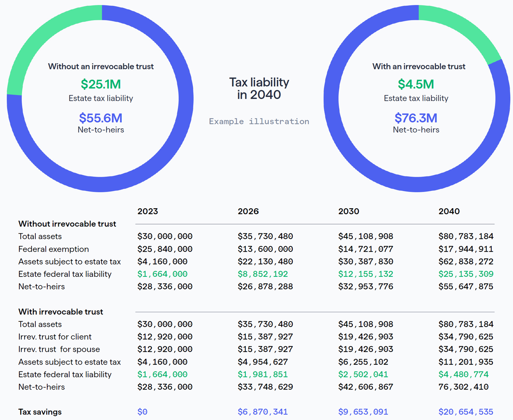Click the 'With irrevocable trust' section heading
513x420 pixels.
(61, 312)
